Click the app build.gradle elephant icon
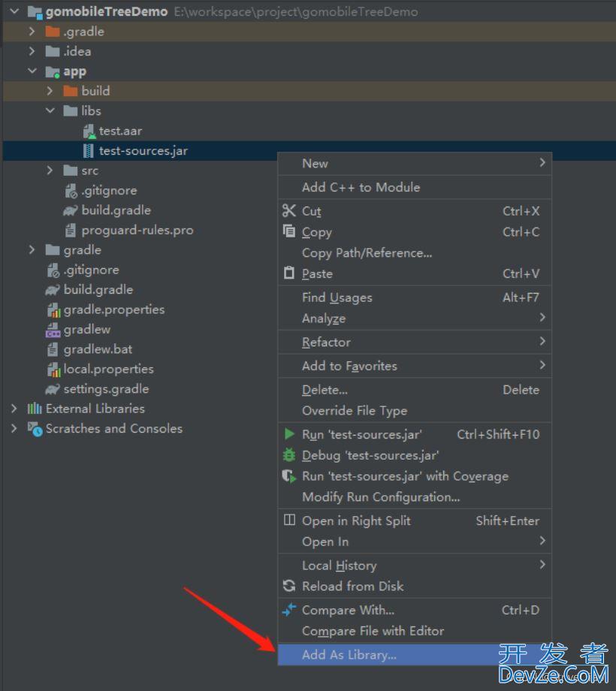This screenshot has width=616, height=691. point(71,210)
